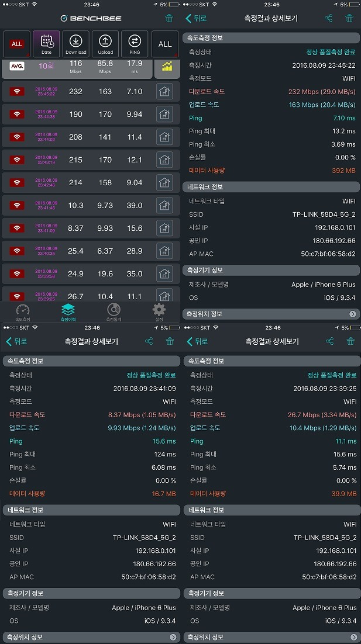361x644 pixels.
Task: Toggle the red ALL network filter
Action: click(x=17, y=44)
